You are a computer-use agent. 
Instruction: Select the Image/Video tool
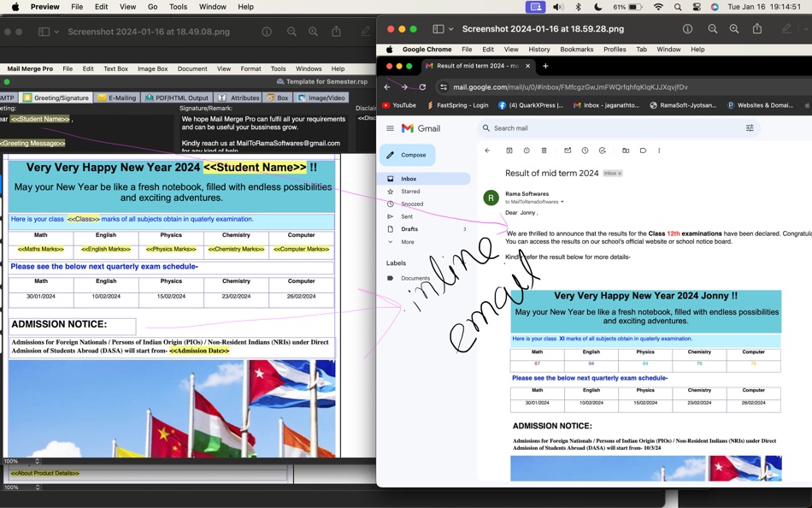[x=323, y=97]
